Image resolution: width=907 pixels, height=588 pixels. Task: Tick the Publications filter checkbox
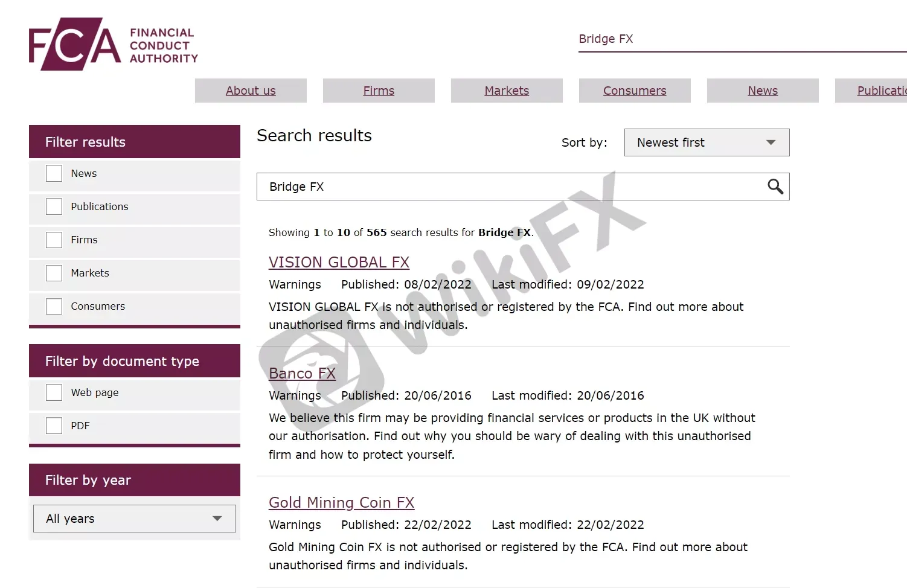[54, 206]
